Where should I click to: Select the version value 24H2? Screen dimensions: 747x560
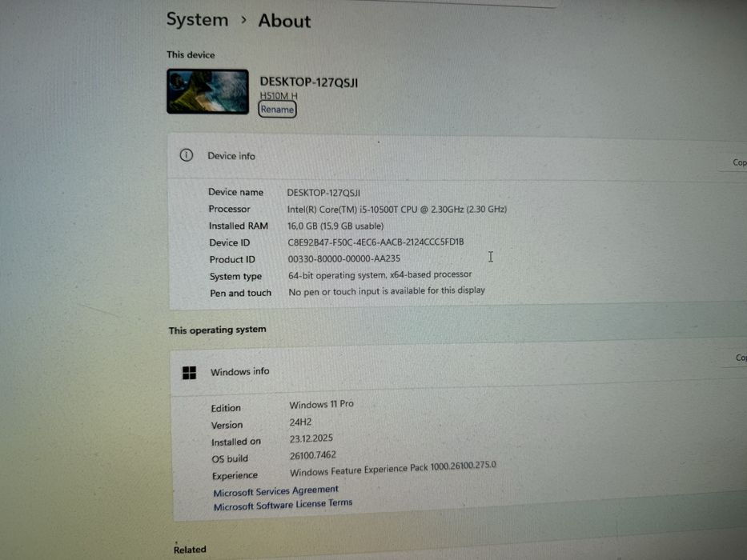[x=300, y=422]
